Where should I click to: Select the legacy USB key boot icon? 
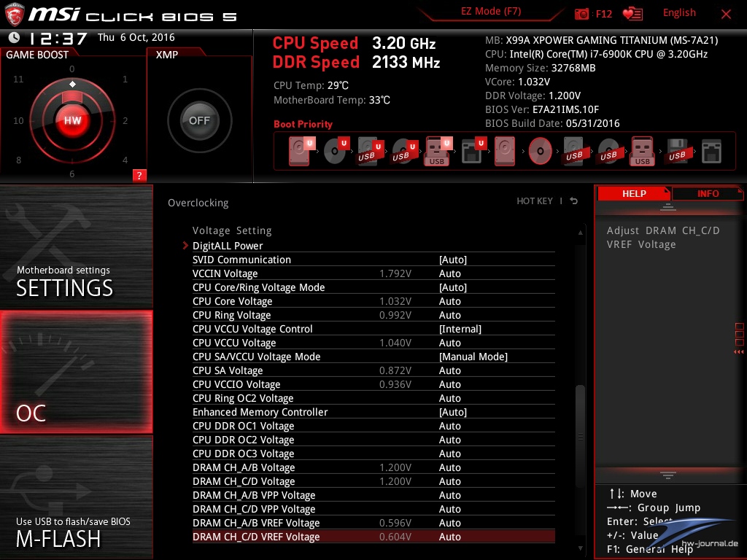click(642, 151)
